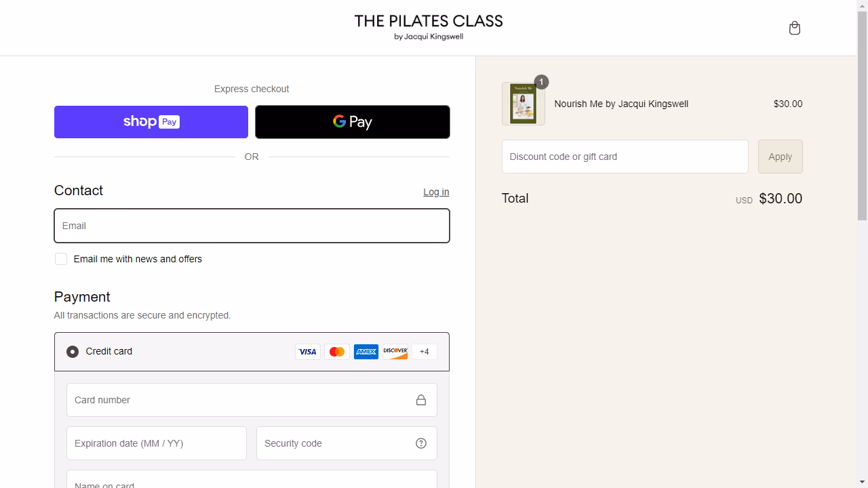The height and width of the screenshot is (488, 868).
Task: Open the shopping cart bag icon
Action: tap(794, 27)
